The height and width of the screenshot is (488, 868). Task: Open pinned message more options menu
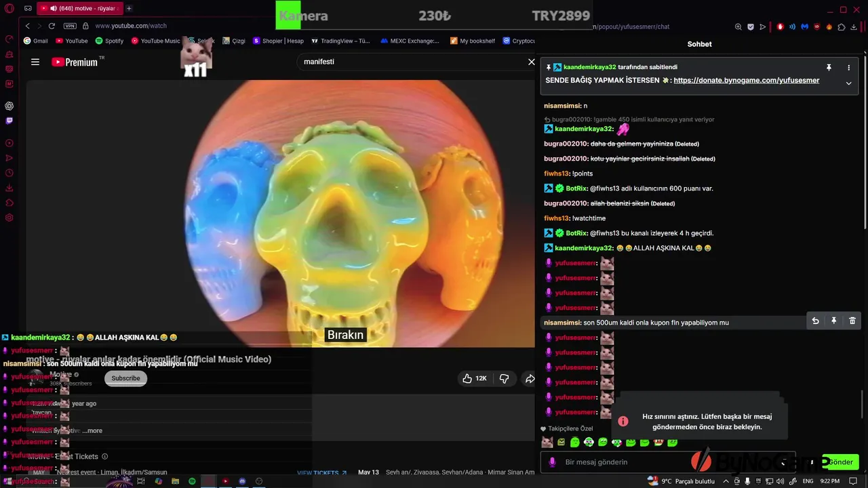[x=848, y=68]
